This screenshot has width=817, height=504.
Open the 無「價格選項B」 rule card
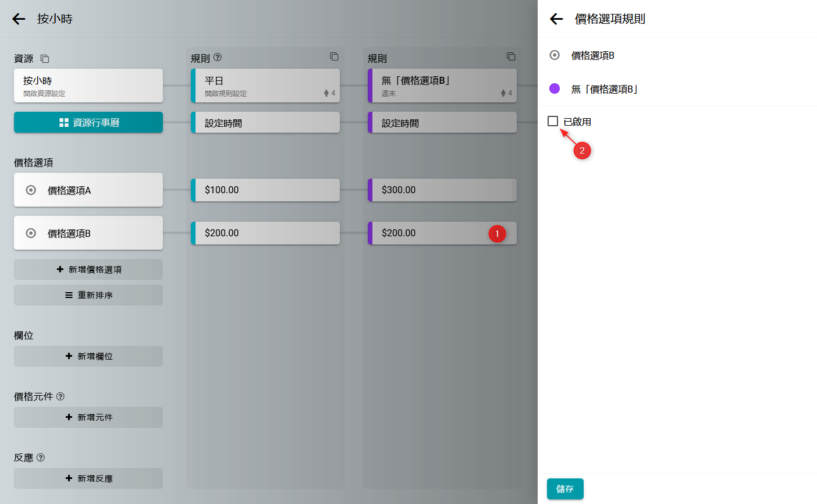click(442, 86)
